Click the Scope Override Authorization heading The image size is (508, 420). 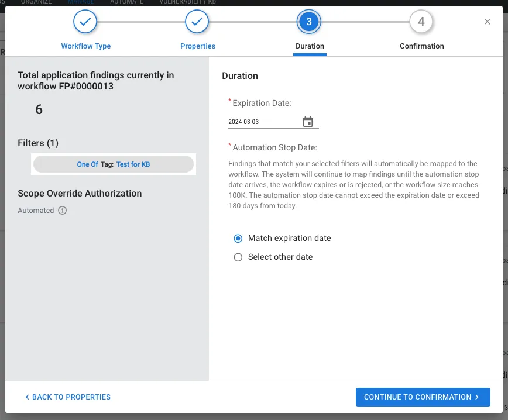(80, 193)
